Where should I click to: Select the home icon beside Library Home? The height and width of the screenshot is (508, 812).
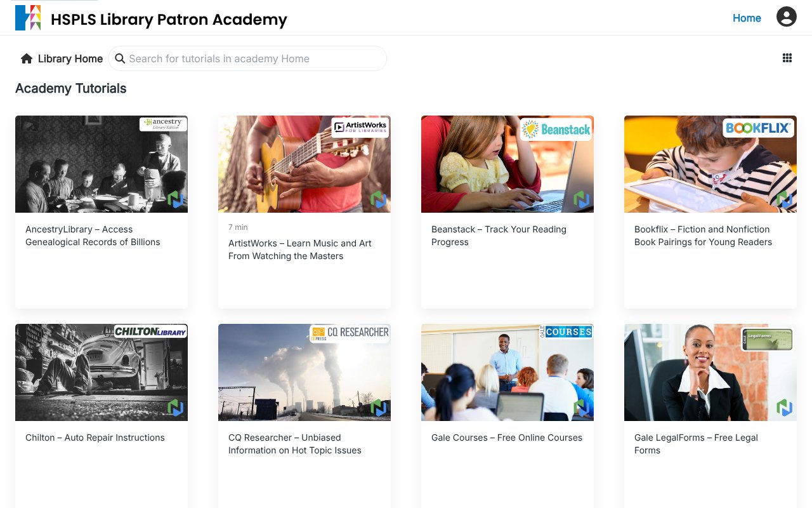point(26,58)
